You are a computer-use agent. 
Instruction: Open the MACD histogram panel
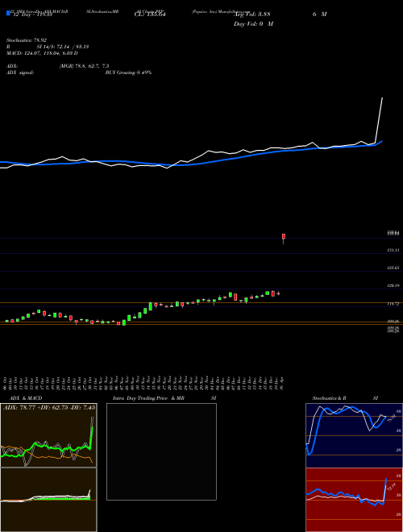48,500
